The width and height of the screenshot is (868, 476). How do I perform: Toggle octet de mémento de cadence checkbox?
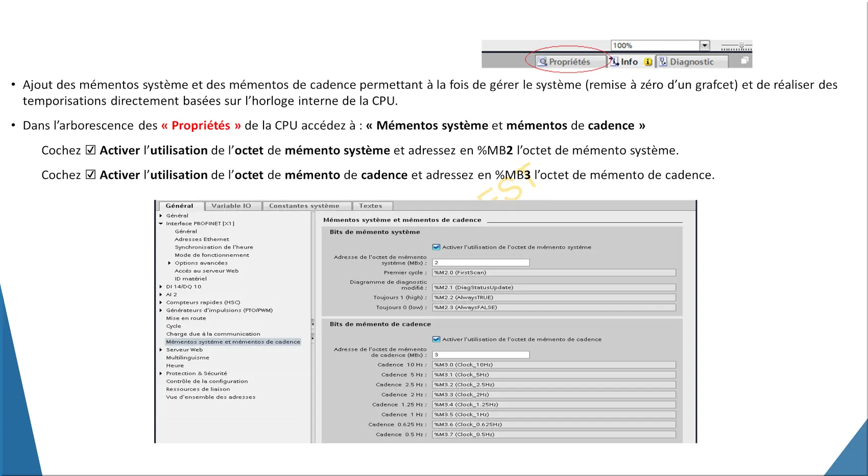tap(436, 339)
